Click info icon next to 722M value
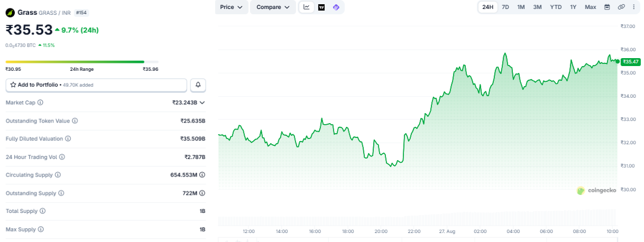The height and width of the screenshot is (242, 644). pos(202,193)
